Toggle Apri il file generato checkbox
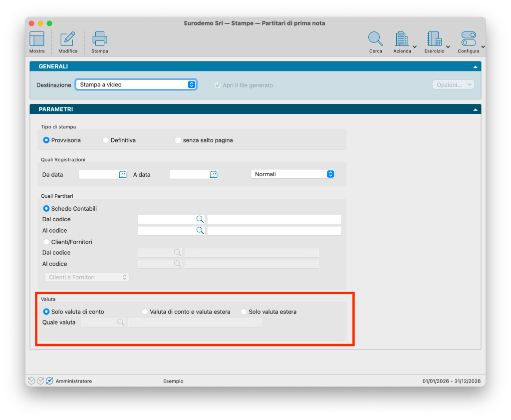The height and width of the screenshot is (420, 511). pyautogui.click(x=218, y=85)
